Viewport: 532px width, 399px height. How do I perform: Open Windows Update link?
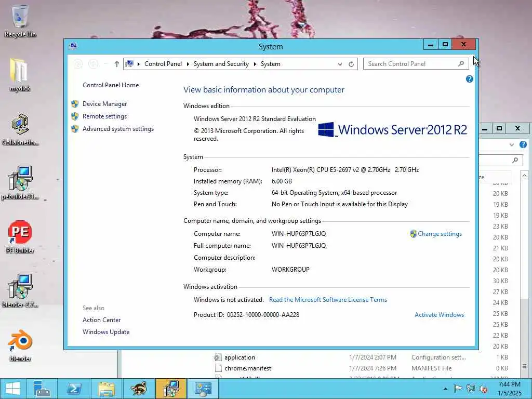pyautogui.click(x=106, y=332)
